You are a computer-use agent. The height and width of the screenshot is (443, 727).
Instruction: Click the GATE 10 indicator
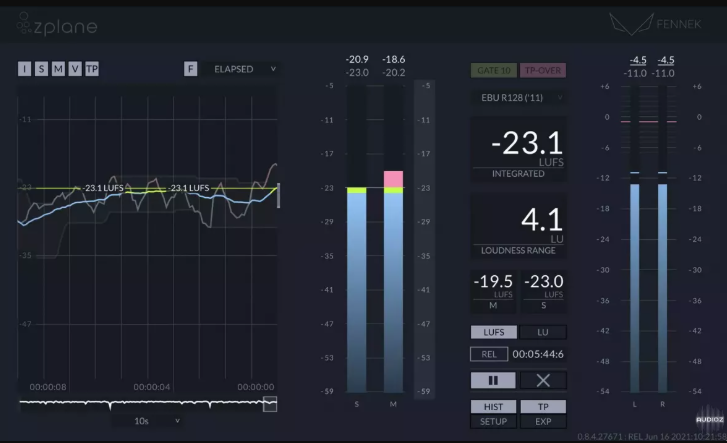[x=492, y=70]
